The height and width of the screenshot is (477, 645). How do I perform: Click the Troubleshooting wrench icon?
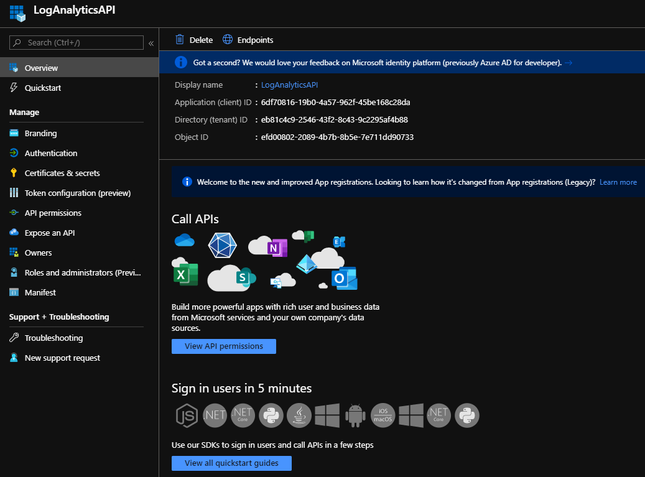14,338
